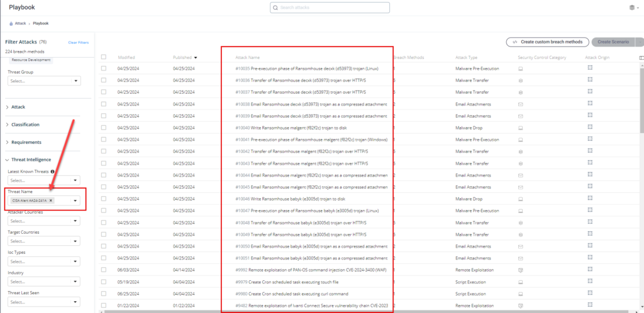Viewport: 644px width, 313px height.
Task: Click Attack Origin icon for attack #10035
Action: 590,68
